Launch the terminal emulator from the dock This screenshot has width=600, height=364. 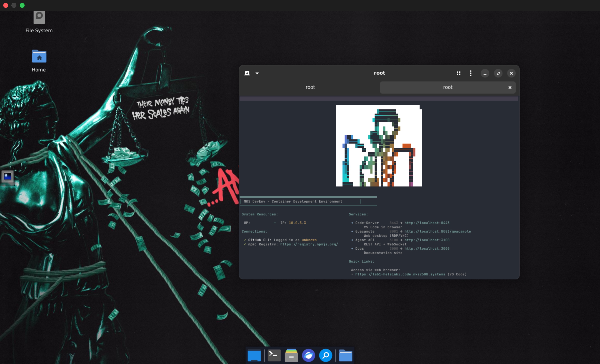click(x=274, y=355)
